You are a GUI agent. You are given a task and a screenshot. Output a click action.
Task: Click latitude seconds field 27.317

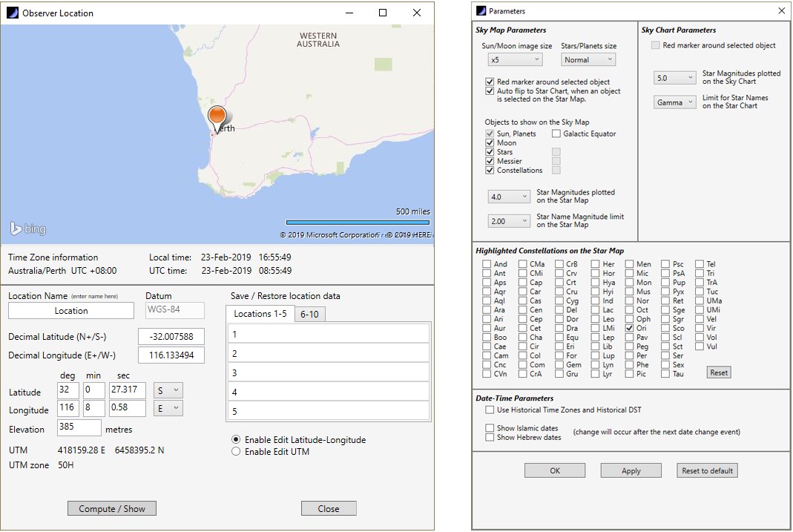tap(128, 390)
